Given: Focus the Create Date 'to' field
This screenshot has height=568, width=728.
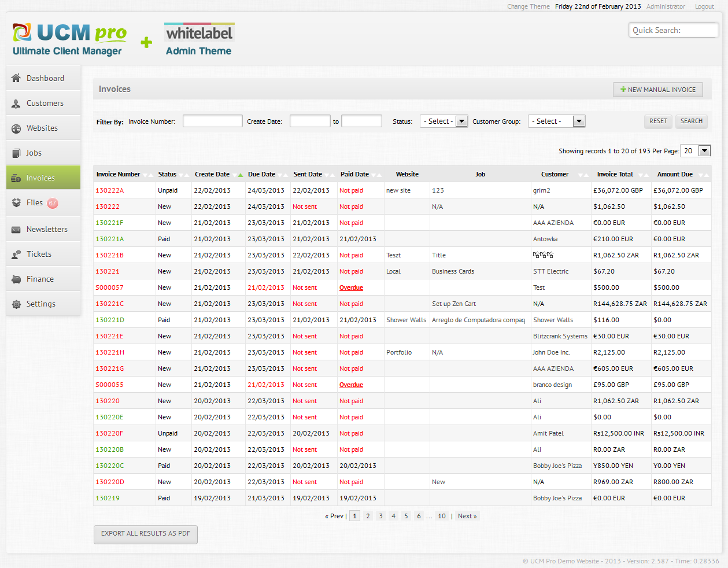Looking at the screenshot, I should click(361, 121).
